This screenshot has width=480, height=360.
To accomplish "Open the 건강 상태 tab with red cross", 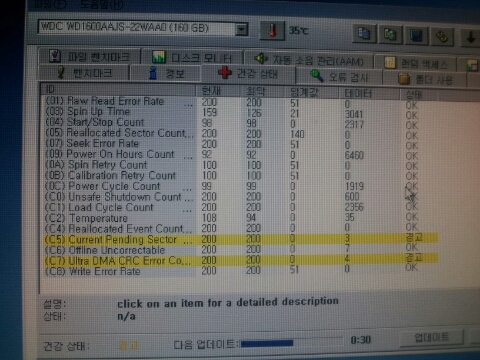I will [x=248, y=73].
